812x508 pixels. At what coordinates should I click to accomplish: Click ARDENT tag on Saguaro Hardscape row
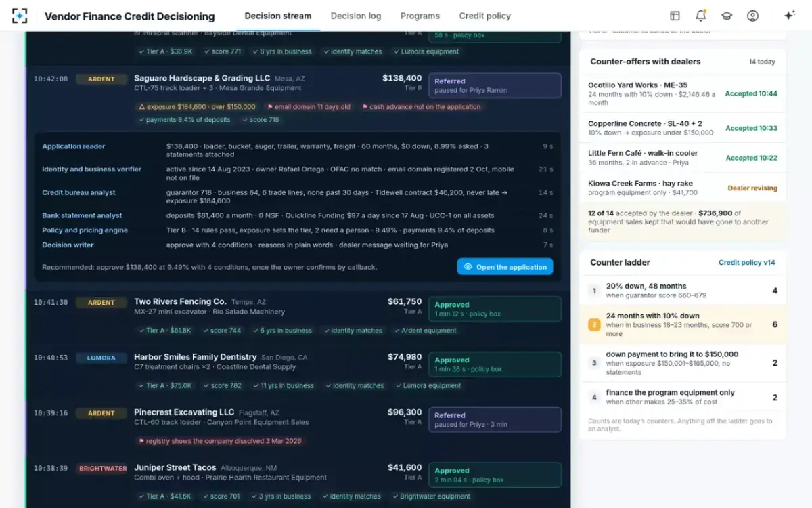(x=101, y=79)
